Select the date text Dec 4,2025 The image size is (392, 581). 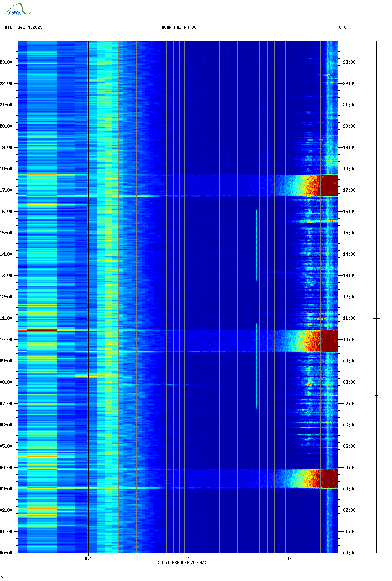click(30, 27)
